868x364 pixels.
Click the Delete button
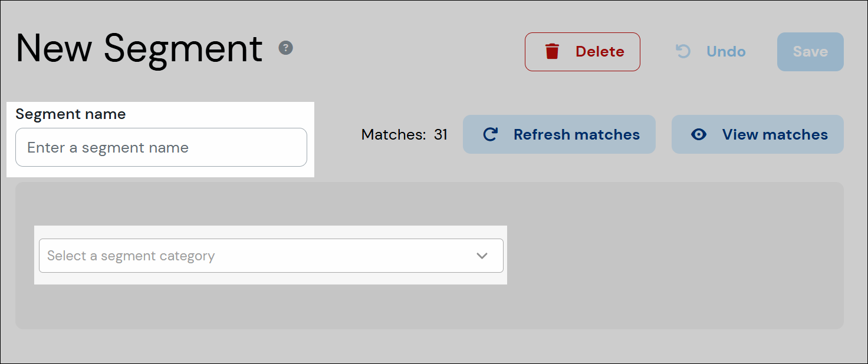583,51
